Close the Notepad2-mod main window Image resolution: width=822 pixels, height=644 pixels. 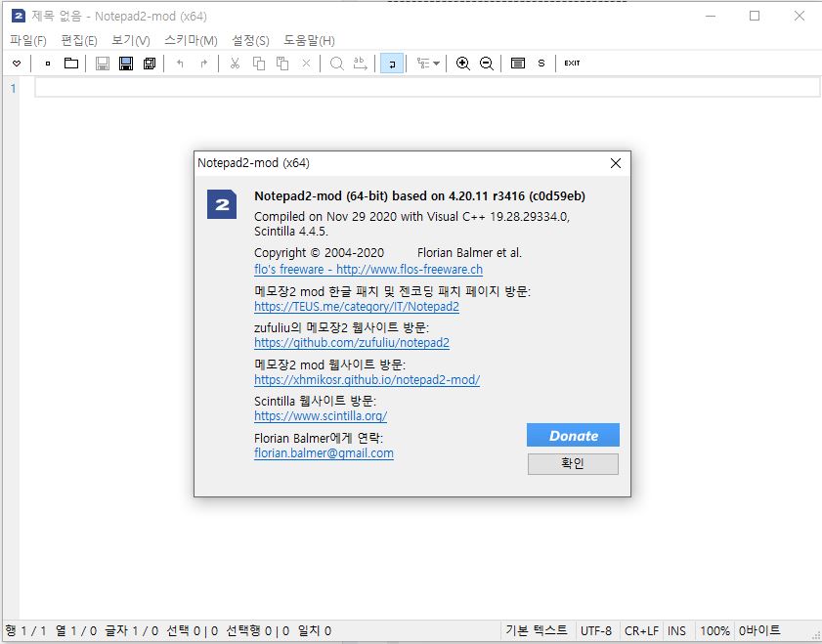pyautogui.click(x=800, y=16)
